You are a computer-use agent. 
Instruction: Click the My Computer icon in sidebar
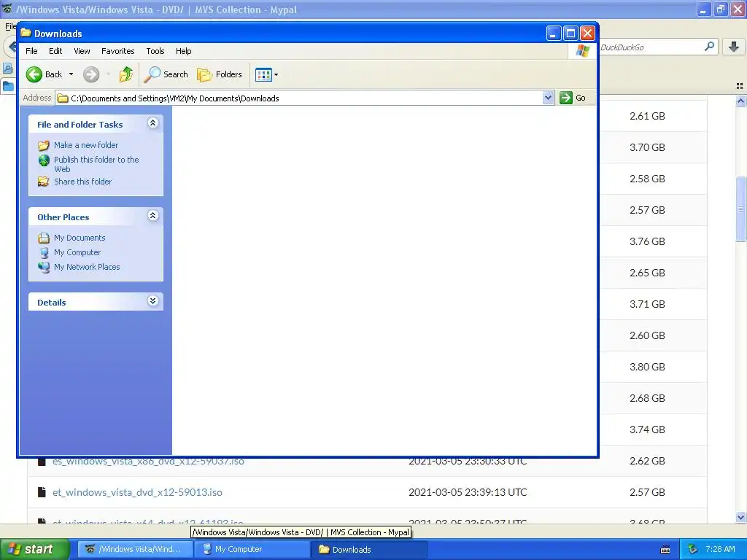[x=44, y=252]
